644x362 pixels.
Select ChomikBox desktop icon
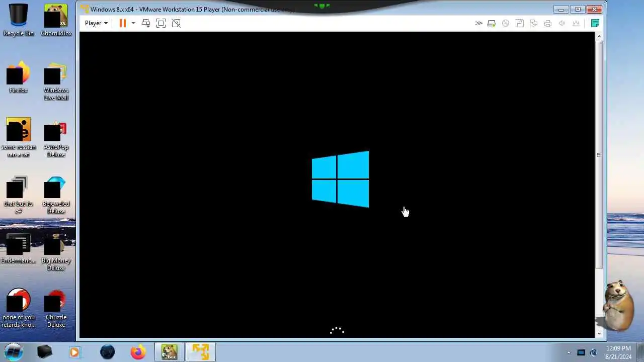point(56,20)
